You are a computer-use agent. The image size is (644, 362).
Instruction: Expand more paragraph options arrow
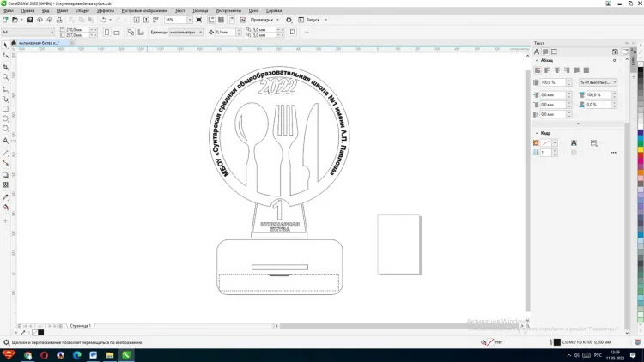tap(578, 124)
